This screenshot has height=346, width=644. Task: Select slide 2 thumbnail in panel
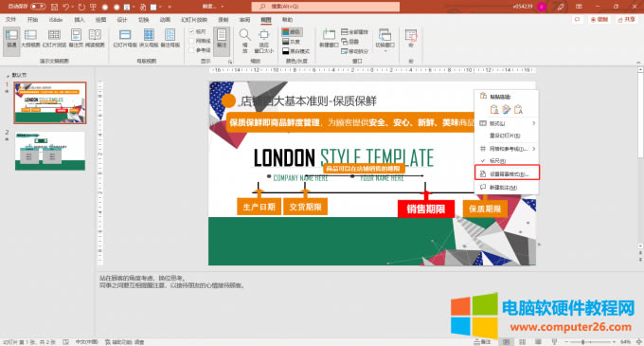[x=50, y=151]
